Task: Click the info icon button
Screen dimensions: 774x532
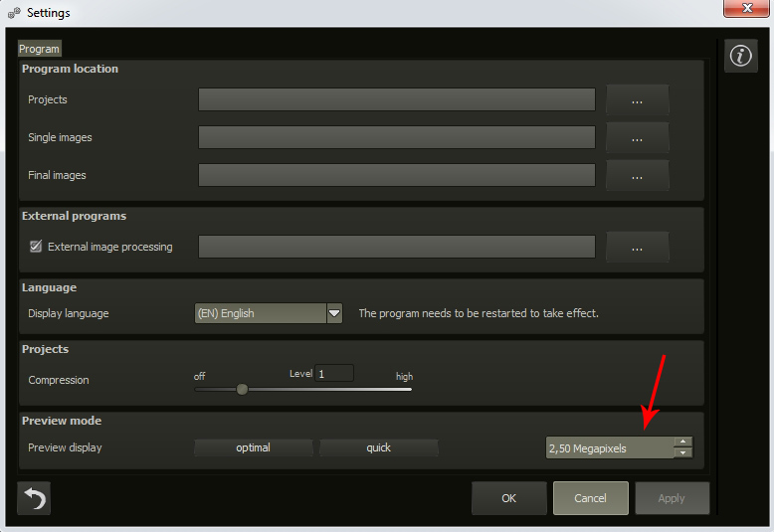Action: coord(739,57)
